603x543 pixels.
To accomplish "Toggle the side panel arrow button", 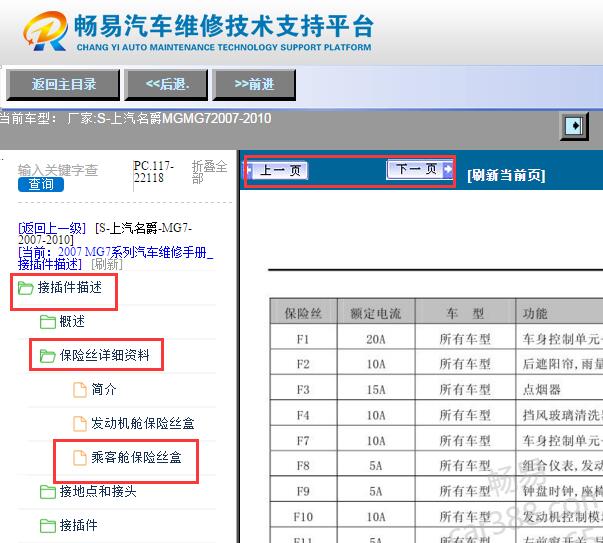I will [x=574, y=126].
